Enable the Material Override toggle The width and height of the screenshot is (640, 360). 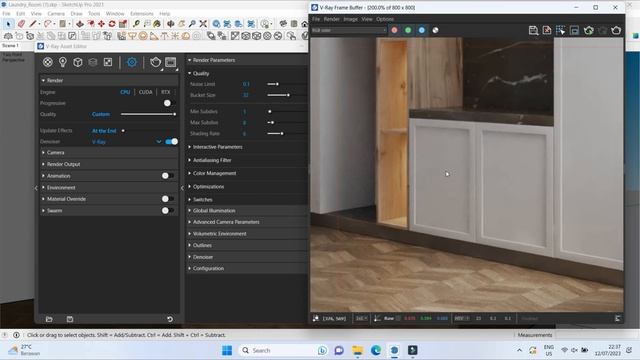pyautogui.click(x=167, y=199)
